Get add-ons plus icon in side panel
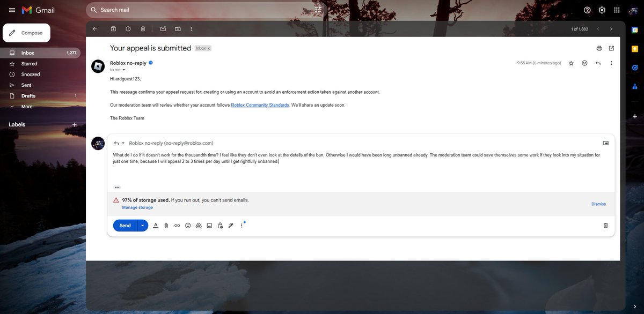 tap(634, 116)
